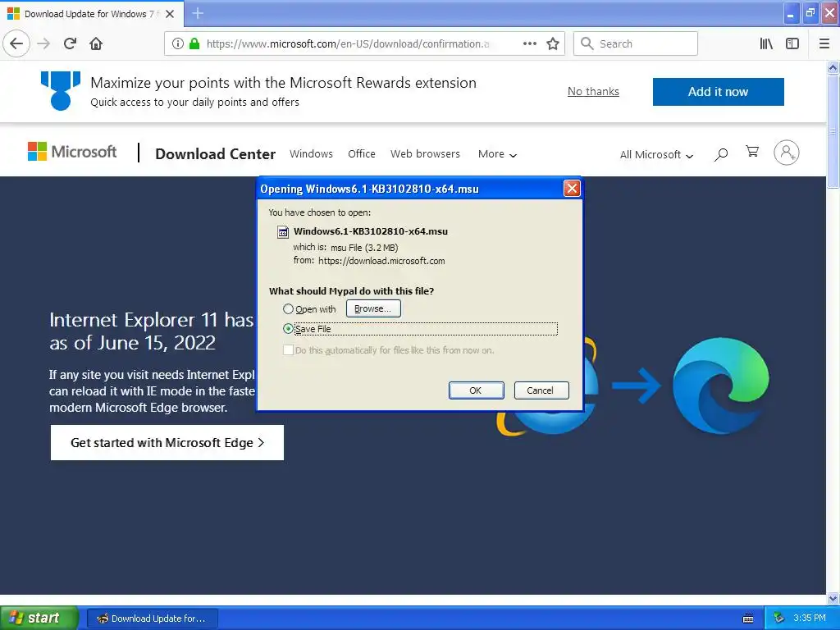Expand the More dropdown in navigation
Screen dimensions: 840x630
[x=497, y=154]
